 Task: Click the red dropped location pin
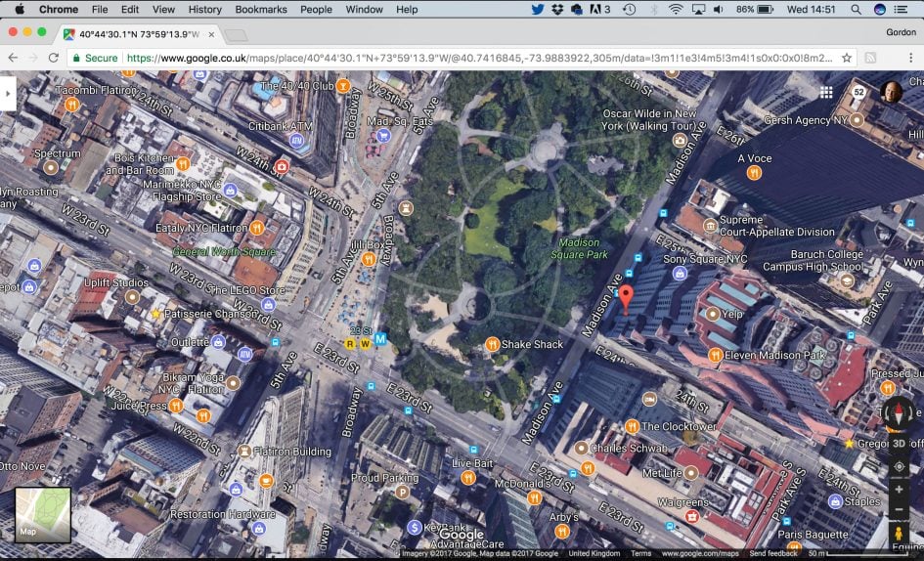coord(626,299)
